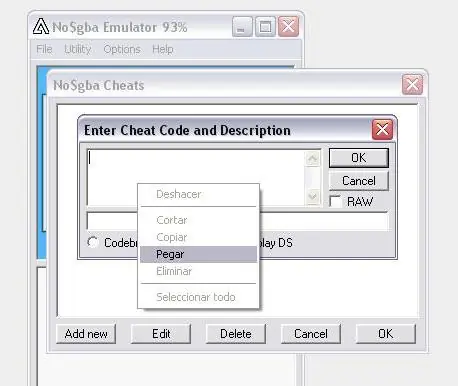Image resolution: width=458 pixels, height=386 pixels.
Task: Click OK at bottom of NoSgba Cheats
Action: pyautogui.click(x=386, y=334)
